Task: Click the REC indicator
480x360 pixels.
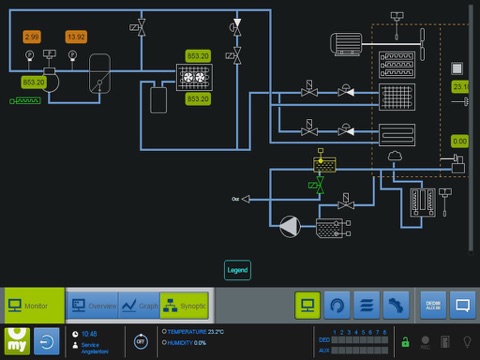Action: 425,342
